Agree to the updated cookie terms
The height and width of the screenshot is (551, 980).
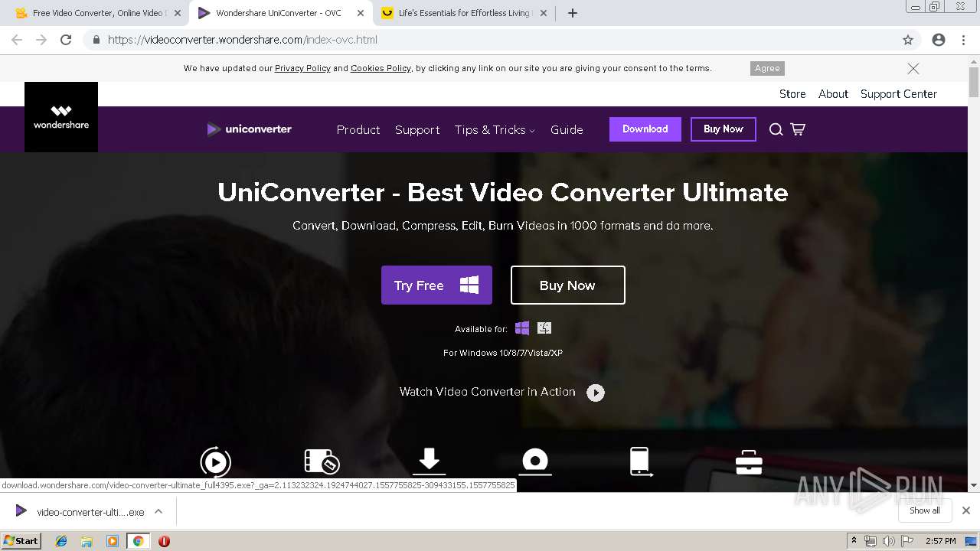[767, 68]
